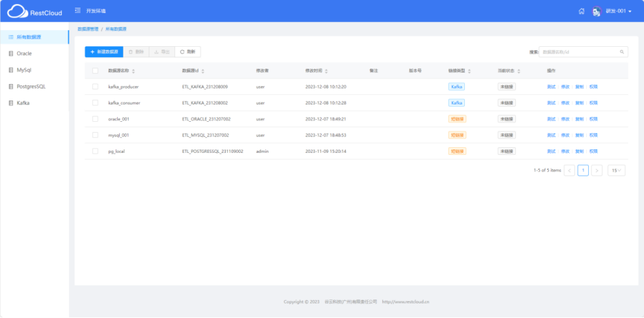This screenshot has width=644, height=318.
Task: Click the user avatar picture
Action: (596, 11)
